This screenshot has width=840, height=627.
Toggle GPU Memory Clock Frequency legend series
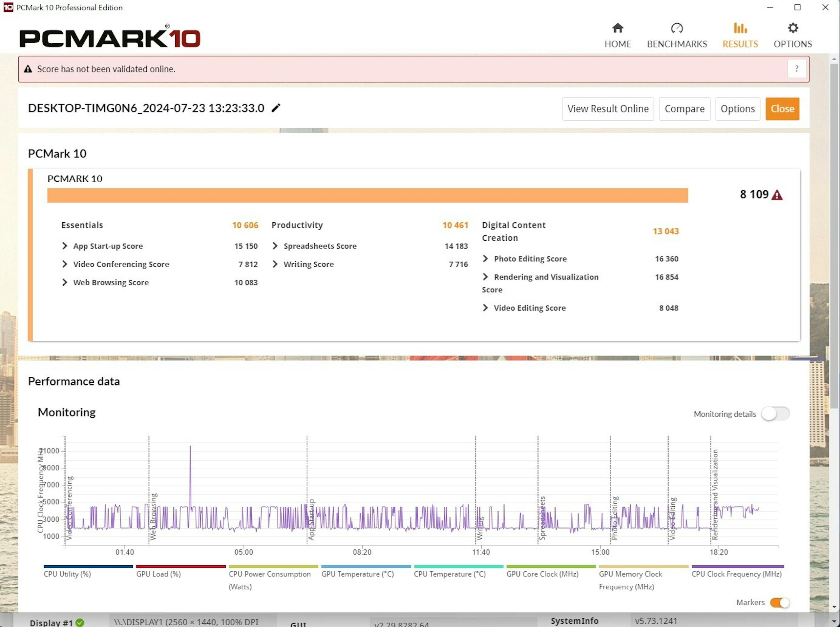pos(644,578)
